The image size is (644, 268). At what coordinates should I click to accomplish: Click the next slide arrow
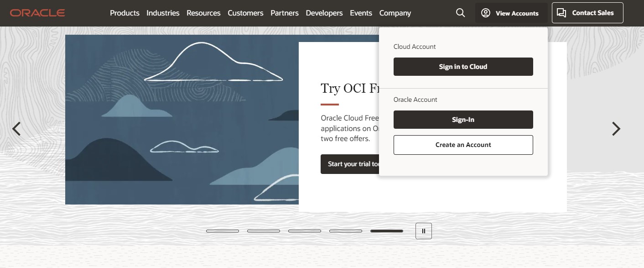tap(616, 129)
